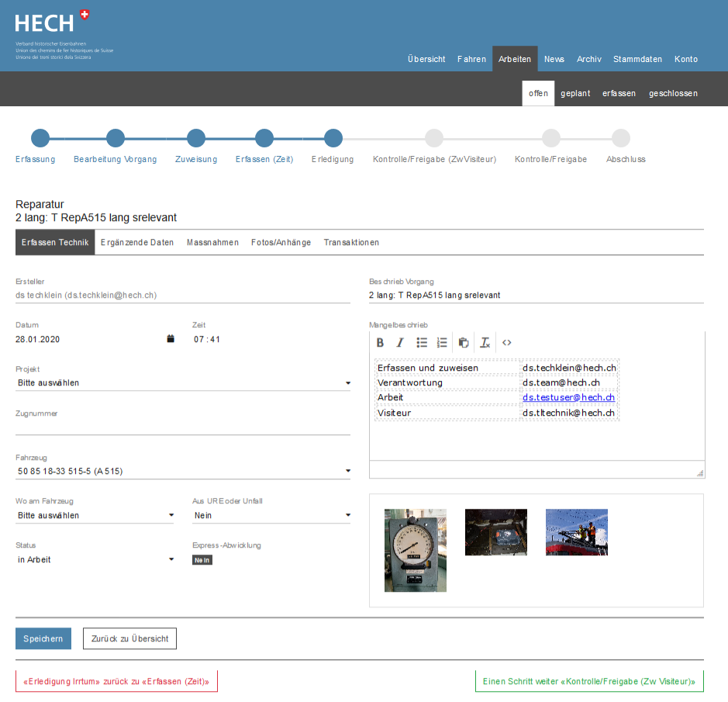Click the Zugnummer input field
Image resolution: width=728 pixels, height=702 pixels.
click(x=183, y=427)
